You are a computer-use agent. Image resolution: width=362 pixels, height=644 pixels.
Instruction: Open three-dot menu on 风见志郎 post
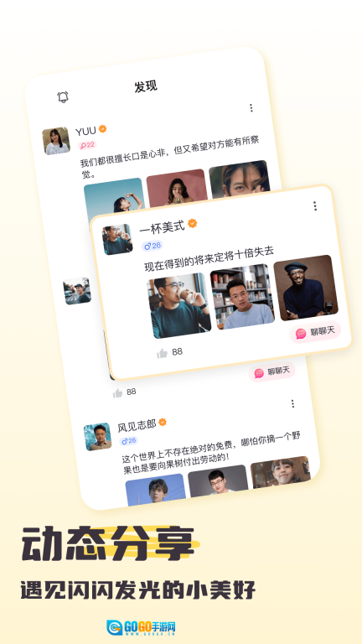tap(292, 403)
